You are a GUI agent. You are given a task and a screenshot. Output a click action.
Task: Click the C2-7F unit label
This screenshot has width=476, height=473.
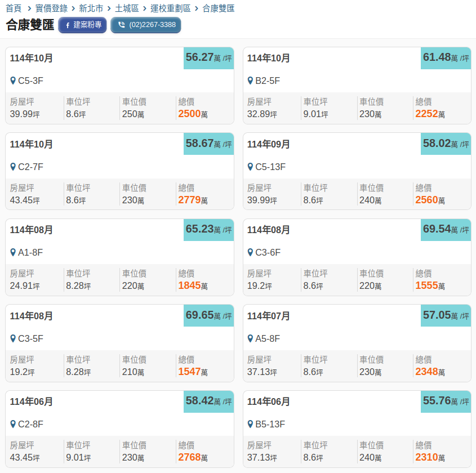tap(30, 167)
